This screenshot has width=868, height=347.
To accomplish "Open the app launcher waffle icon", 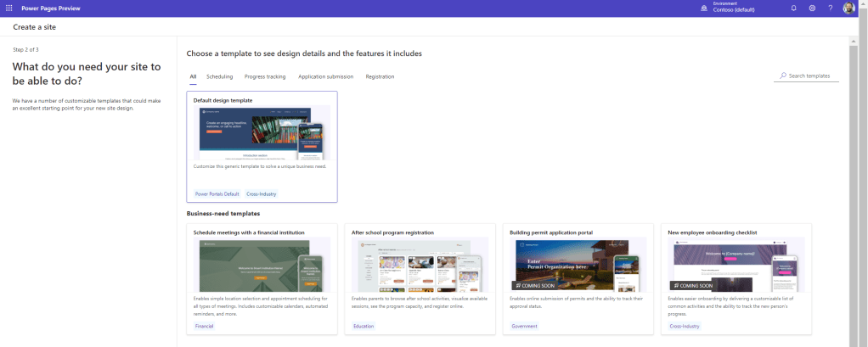I will (x=8, y=8).
